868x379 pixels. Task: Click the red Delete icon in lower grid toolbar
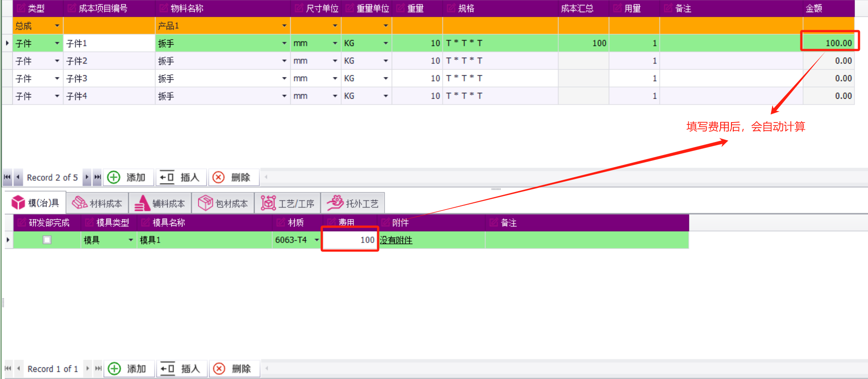point(219,369)
